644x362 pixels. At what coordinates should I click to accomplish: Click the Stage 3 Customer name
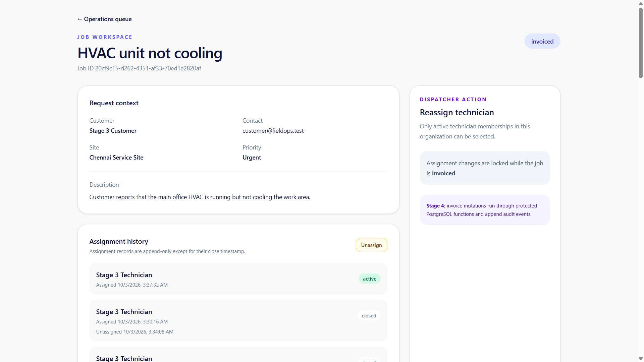(113, 131)
